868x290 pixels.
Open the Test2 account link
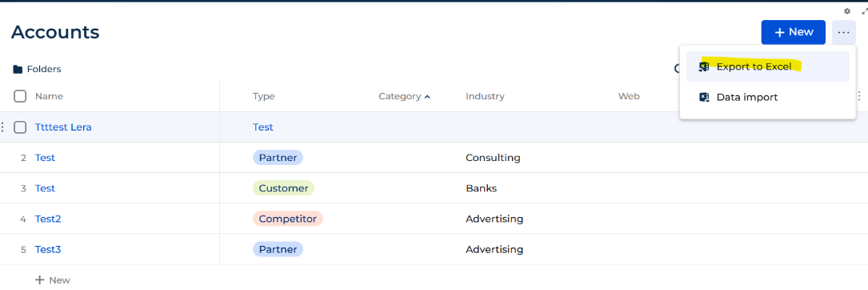(48, 219)
